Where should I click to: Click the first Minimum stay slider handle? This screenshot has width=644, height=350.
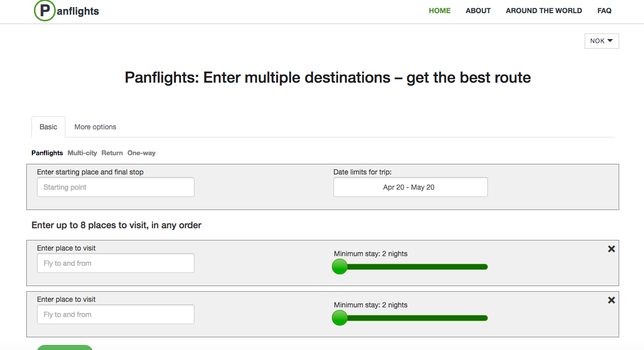[339, 266]
